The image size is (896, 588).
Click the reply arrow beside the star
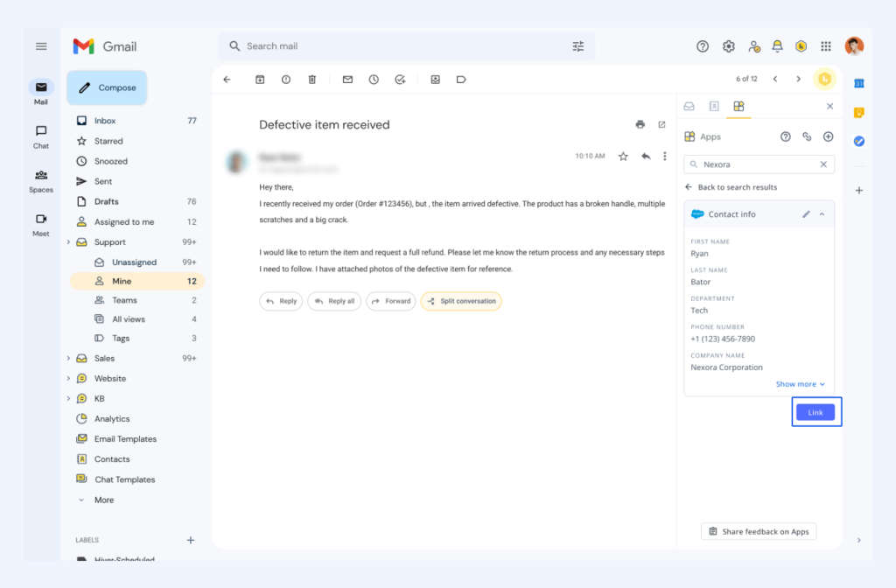click(x=646, y=156)
